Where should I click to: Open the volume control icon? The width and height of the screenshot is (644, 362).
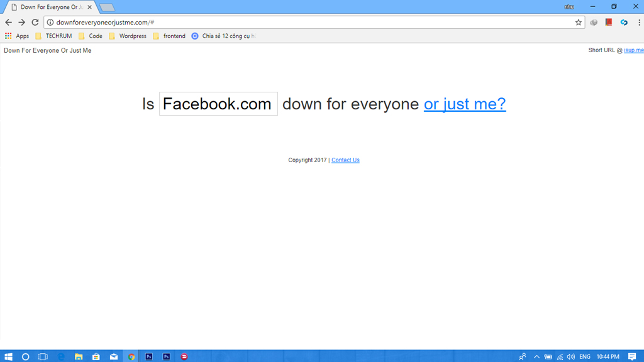(571, 357)
